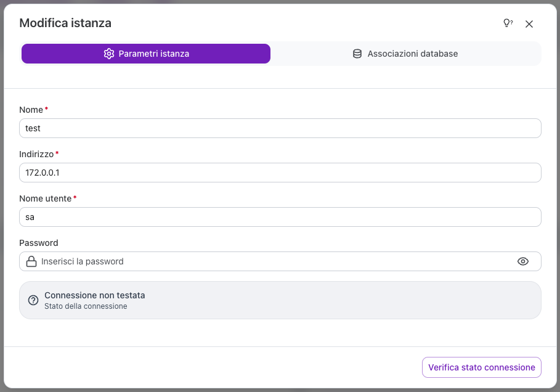Click the lock icon in password field
Screen dimensions: 560x392
[x=31, y=261]
